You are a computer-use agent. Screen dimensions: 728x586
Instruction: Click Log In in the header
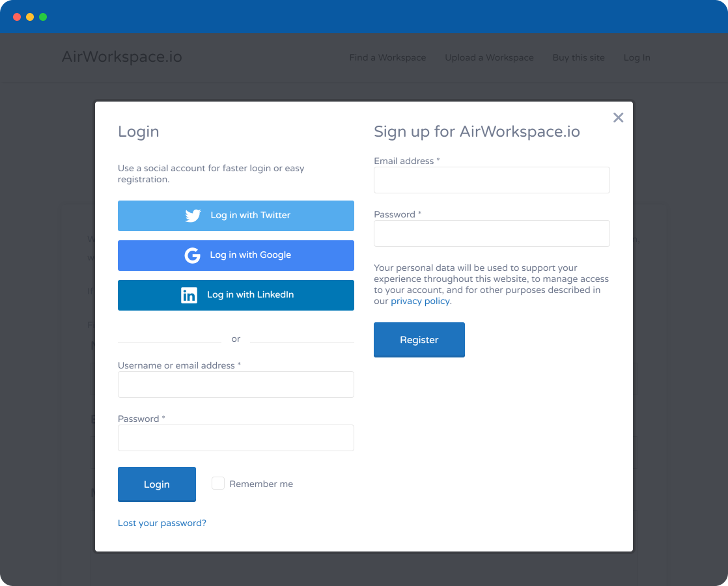point(637,58)
